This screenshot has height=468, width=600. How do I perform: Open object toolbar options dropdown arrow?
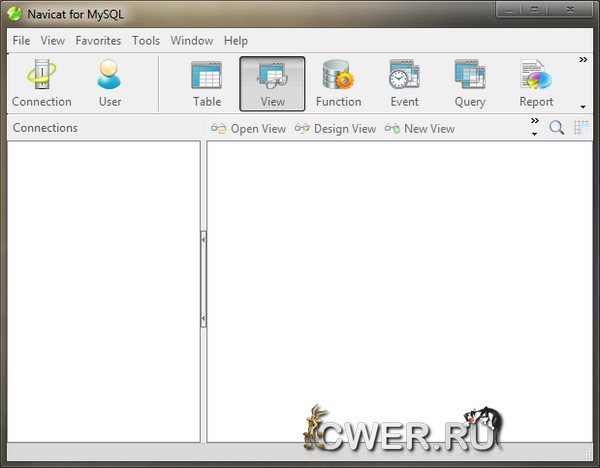(x=535, y=134)
